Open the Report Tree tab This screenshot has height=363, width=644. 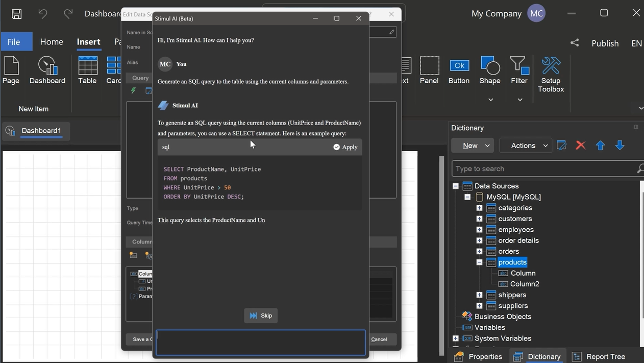599,356
